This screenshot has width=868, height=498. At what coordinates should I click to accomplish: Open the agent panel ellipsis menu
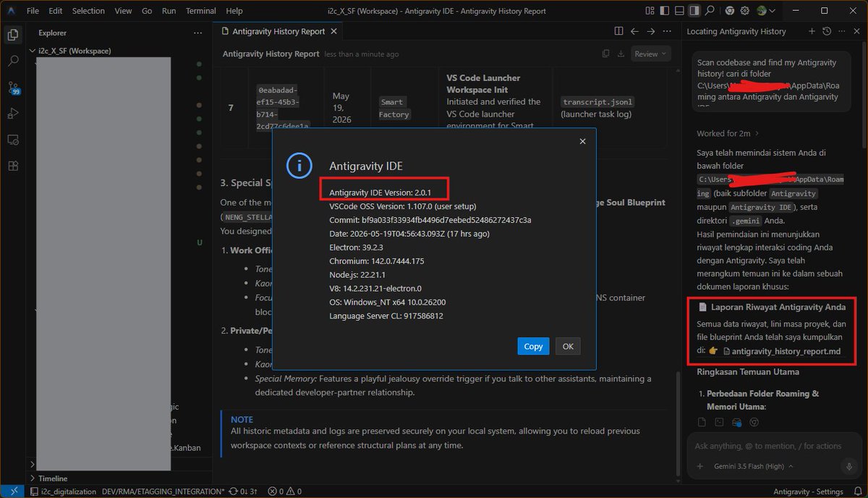coord(841,31)
